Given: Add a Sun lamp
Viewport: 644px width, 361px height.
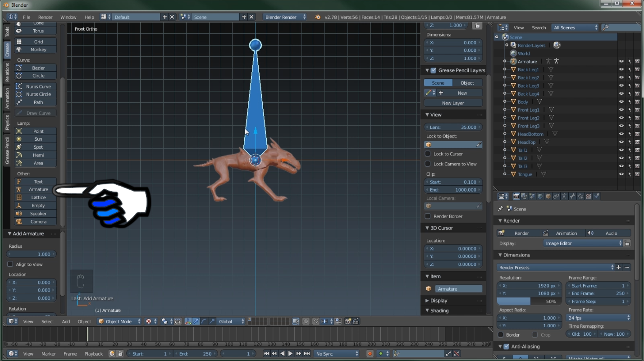Looking at the screenshot, I should point(36,139).
